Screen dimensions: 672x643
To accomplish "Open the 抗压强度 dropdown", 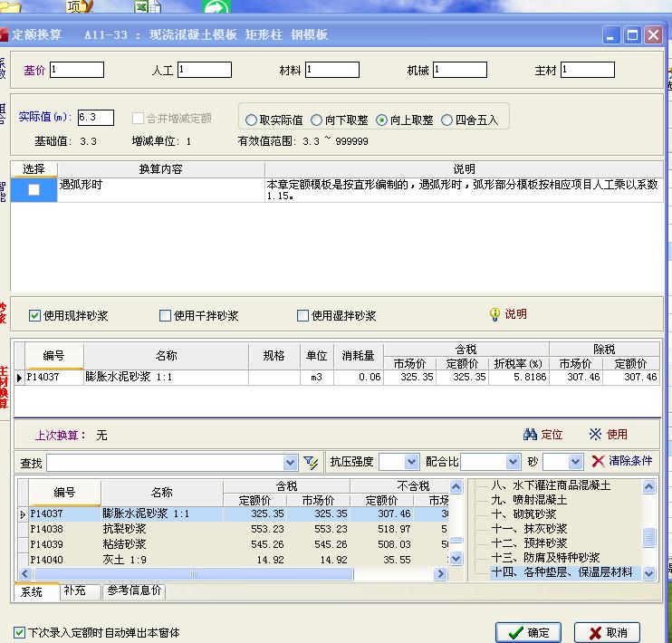I will [x=411, y=462].
